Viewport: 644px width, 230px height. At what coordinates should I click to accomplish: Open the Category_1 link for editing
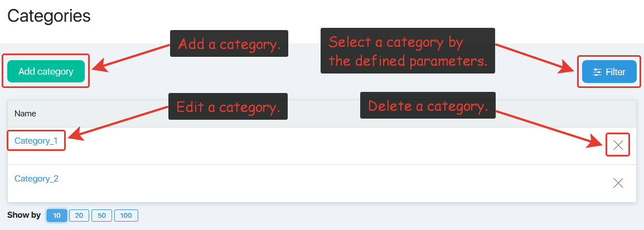tap(36, 141)
